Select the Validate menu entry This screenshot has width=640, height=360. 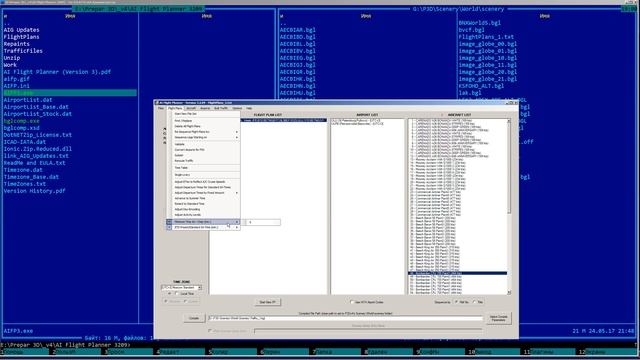pyautogui.click(x=203, y=144)
